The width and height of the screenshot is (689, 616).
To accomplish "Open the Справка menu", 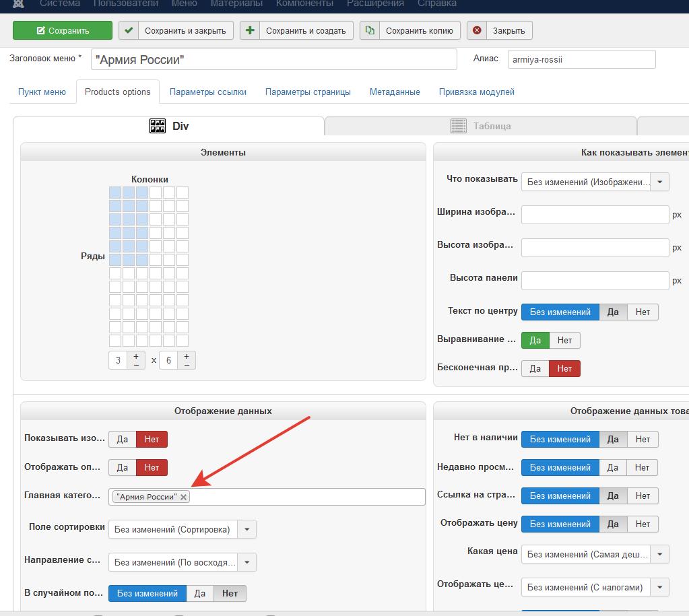I will pyautogui.click(x=437, y=3).
